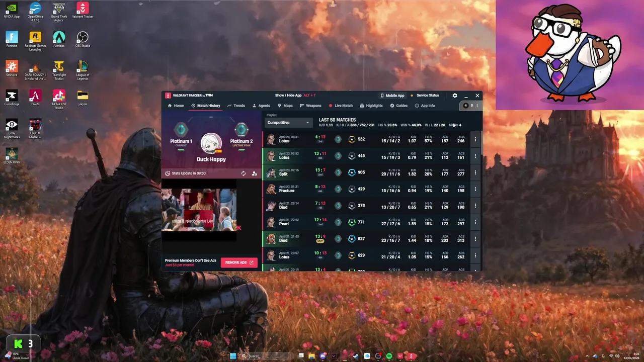Viewport: 644px width, 362px height.
Task: Open options menu for 10:13 Lotus match
Action: click(475, 255)
